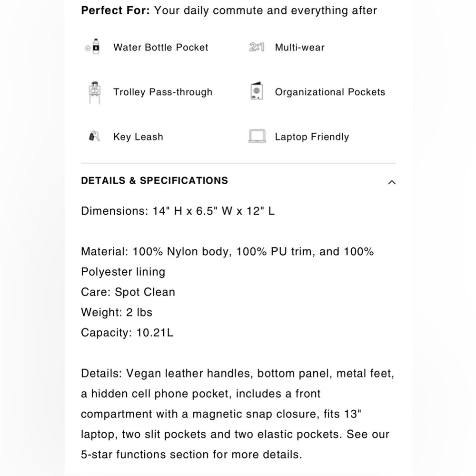This screenshot has height=476, width=476.
Task: Click the organizational pockets passport icon
Action: tap(257, 91)
